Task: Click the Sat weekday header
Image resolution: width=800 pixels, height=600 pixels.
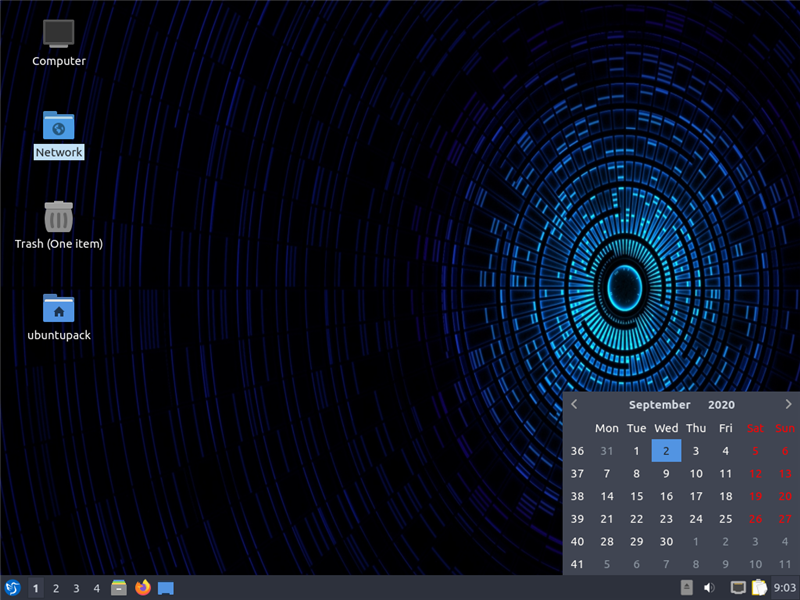Action: [755, 428]
